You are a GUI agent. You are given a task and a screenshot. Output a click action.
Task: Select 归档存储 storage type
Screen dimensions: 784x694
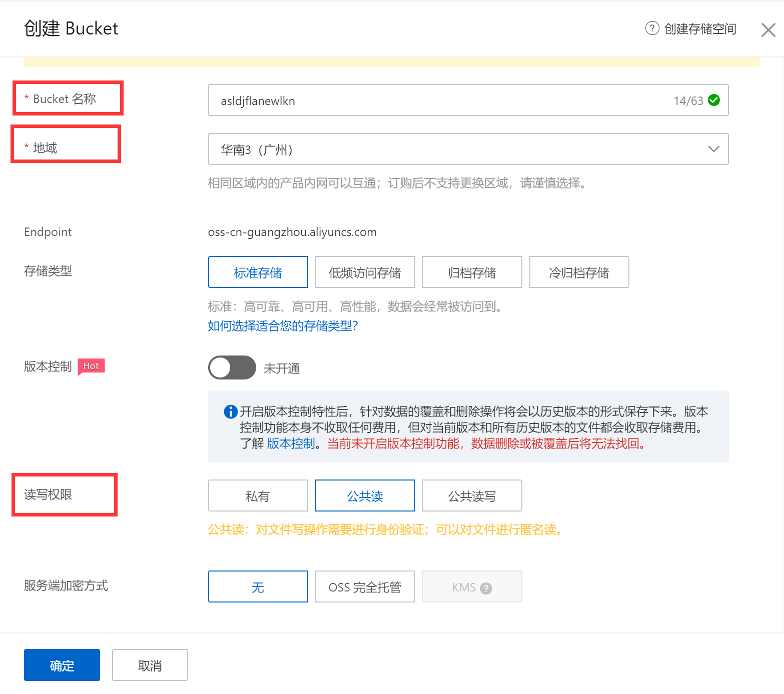click(x=472, y=272)
